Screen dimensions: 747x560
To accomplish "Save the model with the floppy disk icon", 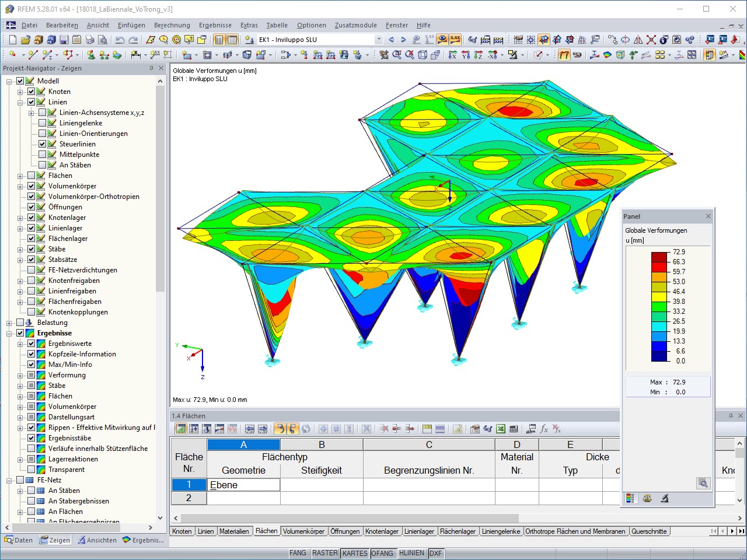I will (x=64, y=40).
